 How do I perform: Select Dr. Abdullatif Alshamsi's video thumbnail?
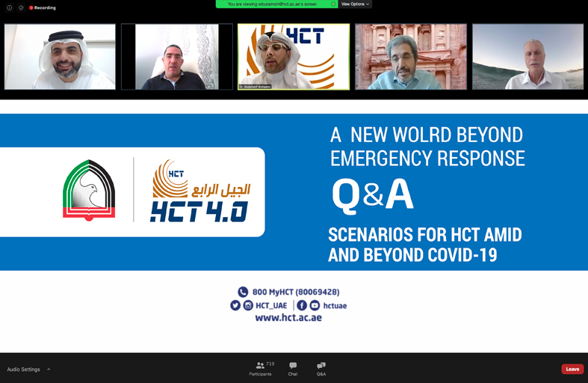(294, 57)
